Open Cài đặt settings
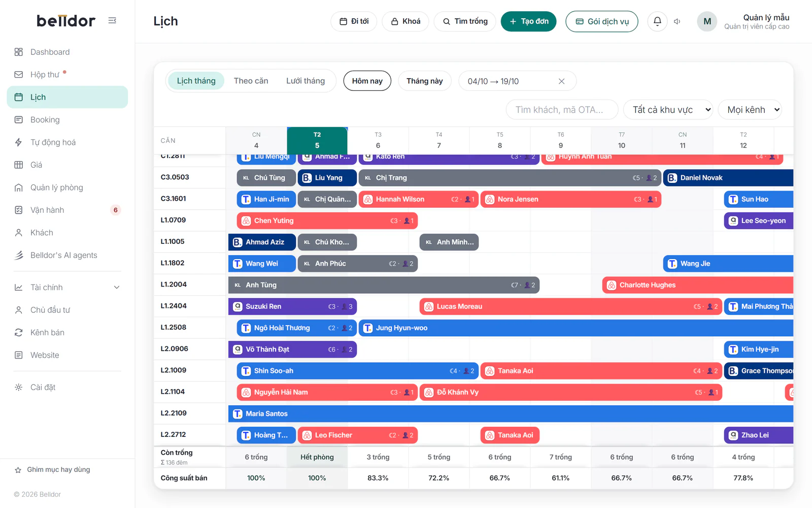 [67, 387]
